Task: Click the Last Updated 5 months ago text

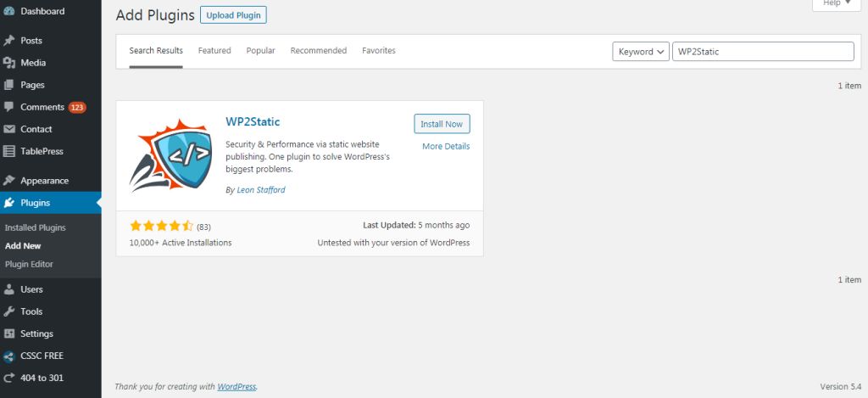Action: coord(416,225)
